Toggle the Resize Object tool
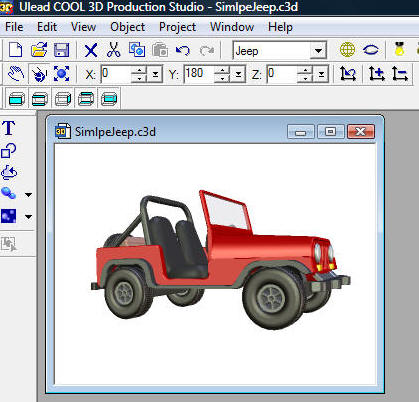Screen dimensions: 419x402 (x=61, y=74)
